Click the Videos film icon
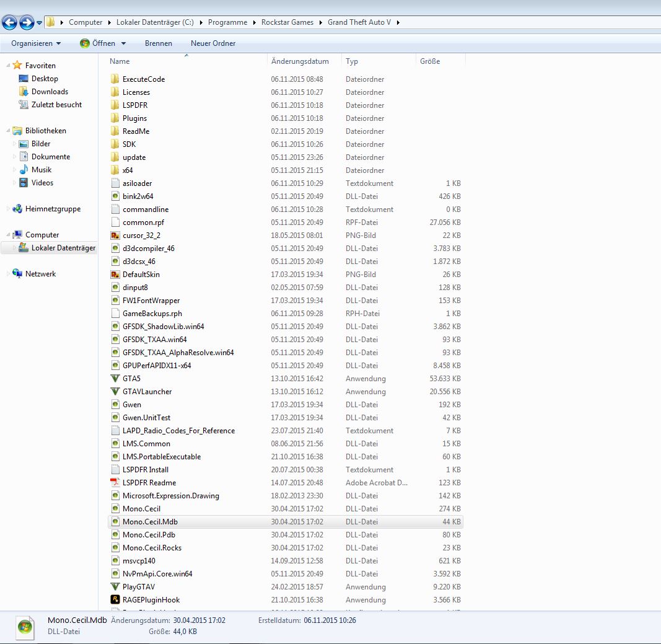The height and width of the screenshot is (644, 661). 24,183
